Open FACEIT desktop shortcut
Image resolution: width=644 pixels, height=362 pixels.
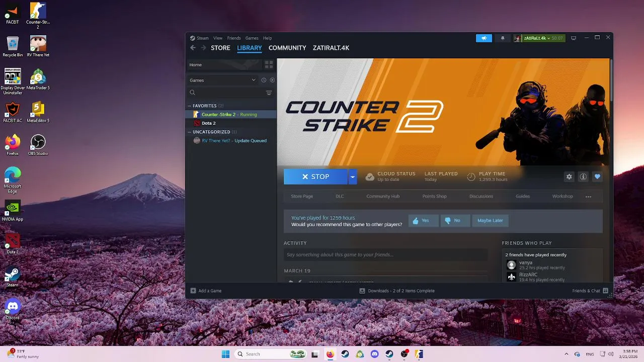pos(13,14)
